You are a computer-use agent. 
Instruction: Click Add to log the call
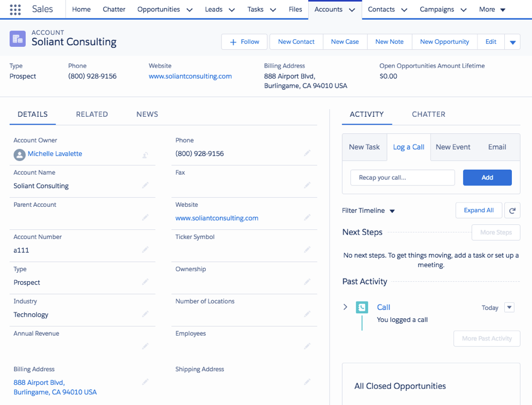pyautogui.click(x=487, y=177)
